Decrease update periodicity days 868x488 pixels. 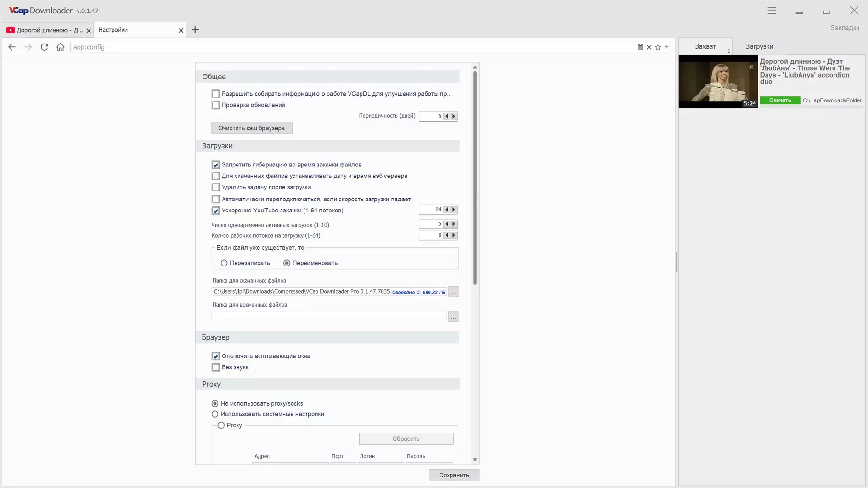pyautogui.click(x=447, y=116)
